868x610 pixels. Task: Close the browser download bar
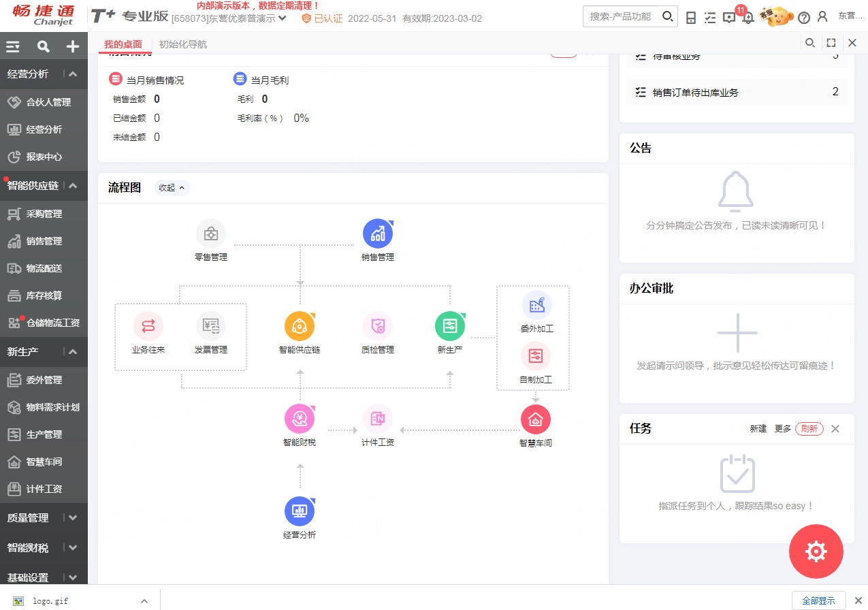[858, 600]
